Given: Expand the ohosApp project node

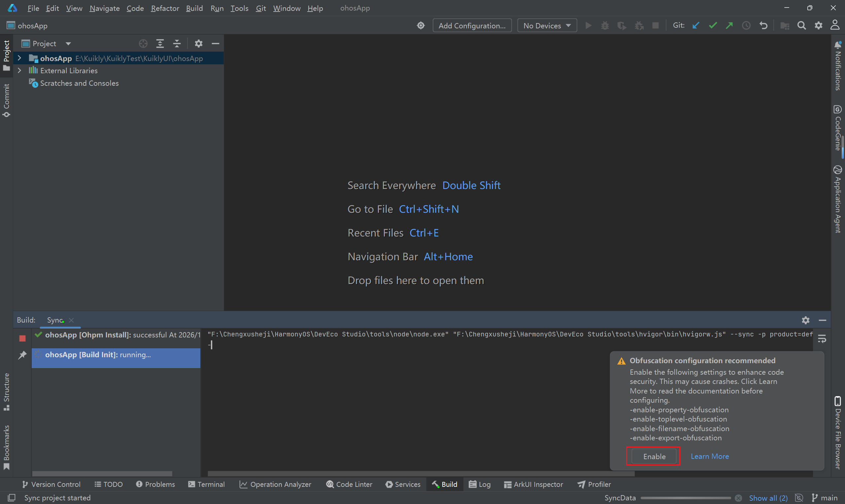Looking at the screenshot, I should (x=19, y=58).
